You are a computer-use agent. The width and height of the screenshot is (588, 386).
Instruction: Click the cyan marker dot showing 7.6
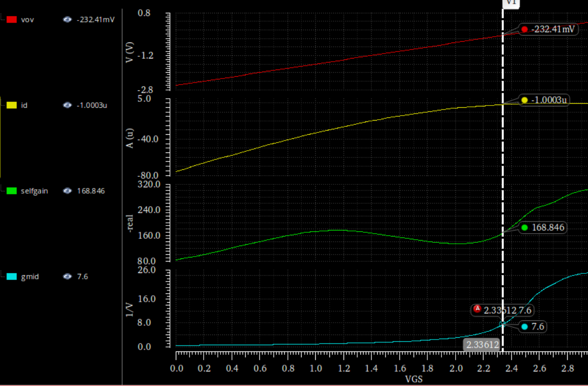point(525,327)
